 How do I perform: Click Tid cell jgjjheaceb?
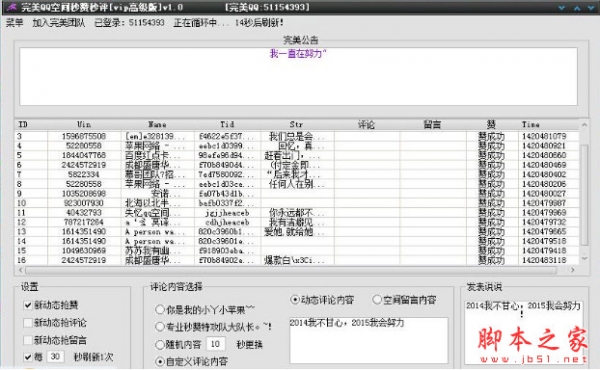227,213
